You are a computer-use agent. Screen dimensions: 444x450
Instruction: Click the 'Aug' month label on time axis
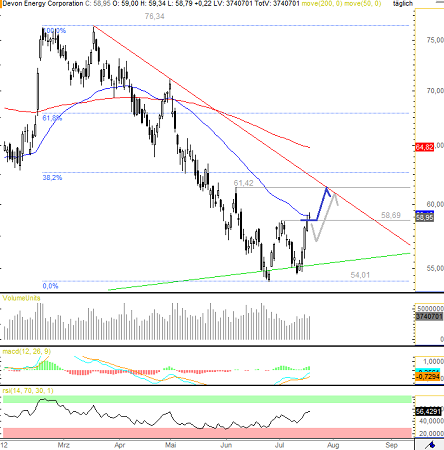point(333,445)
